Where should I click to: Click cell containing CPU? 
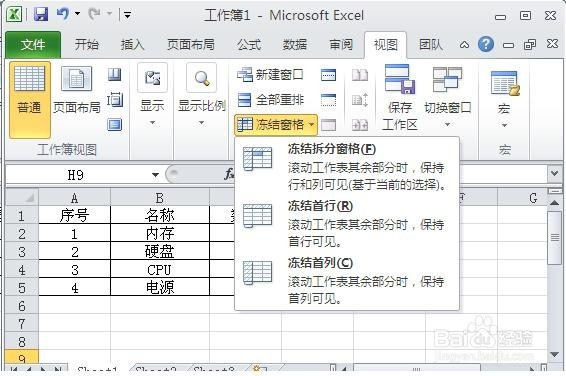coord(160,270)
